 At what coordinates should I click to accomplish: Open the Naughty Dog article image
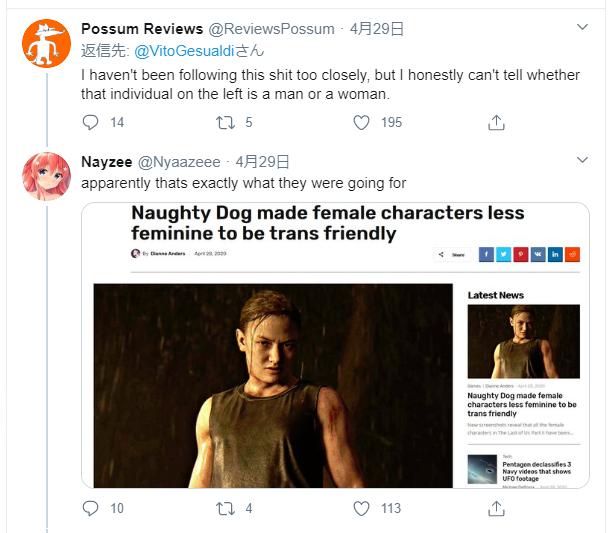click(273, 385)
